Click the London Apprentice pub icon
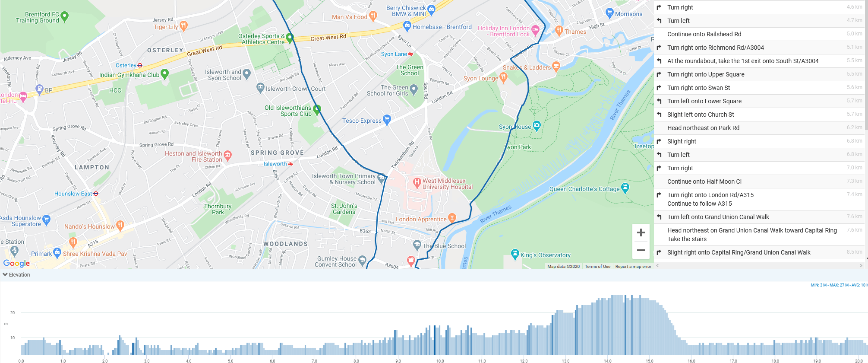 click(x=452, y=218)
